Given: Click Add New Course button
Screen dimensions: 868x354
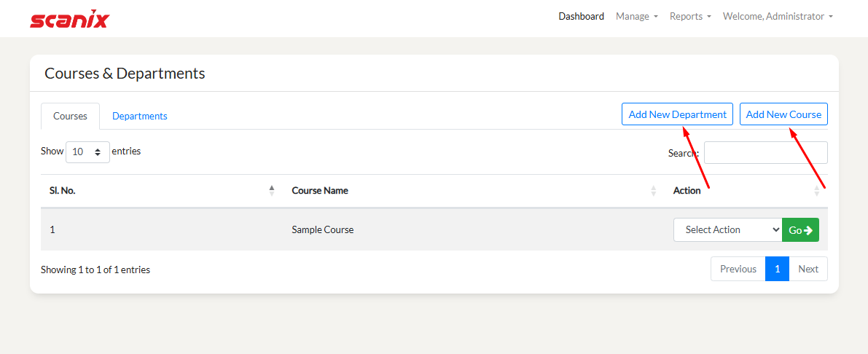Looking at the screenshot, I should click(x=783, y=114).
